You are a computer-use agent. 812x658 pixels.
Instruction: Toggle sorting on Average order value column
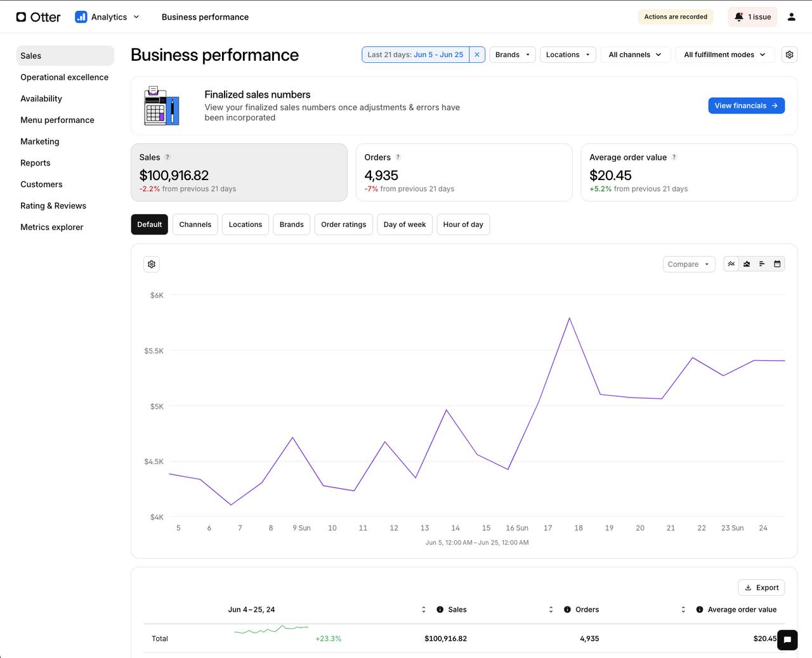[x=683, y=609]
